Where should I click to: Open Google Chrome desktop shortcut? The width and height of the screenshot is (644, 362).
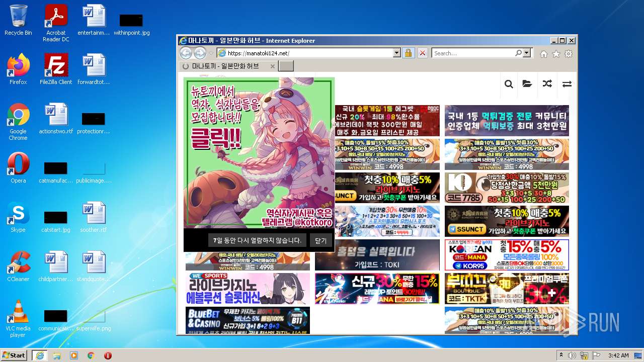[x=18, y=122]
